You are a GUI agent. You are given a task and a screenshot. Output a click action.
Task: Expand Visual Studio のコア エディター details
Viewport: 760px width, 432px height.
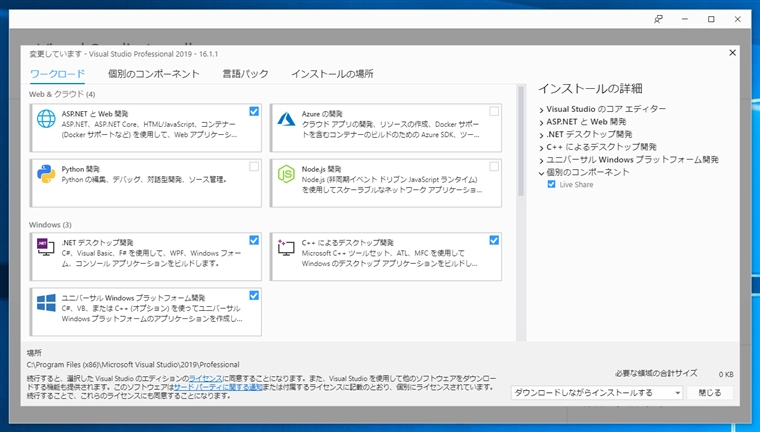tap(541, 110)
